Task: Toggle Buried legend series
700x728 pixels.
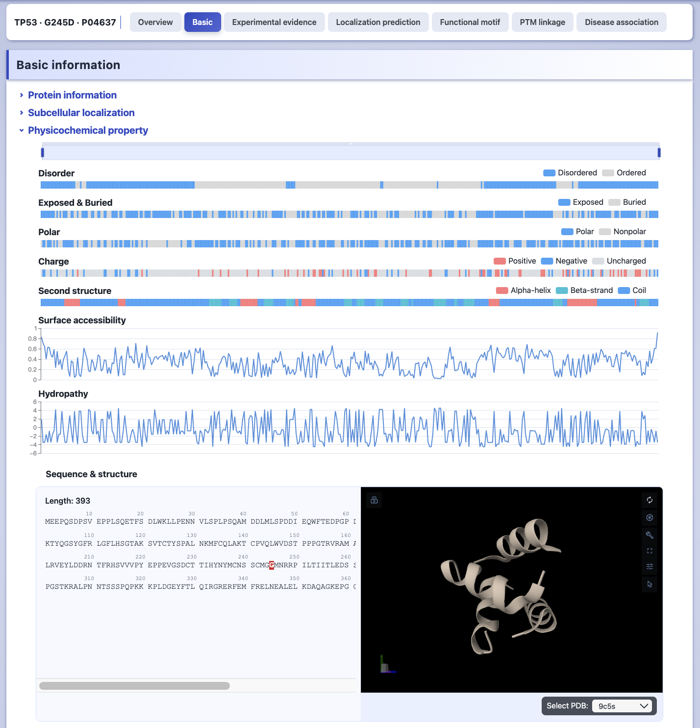Action: (x=627, y=202)
